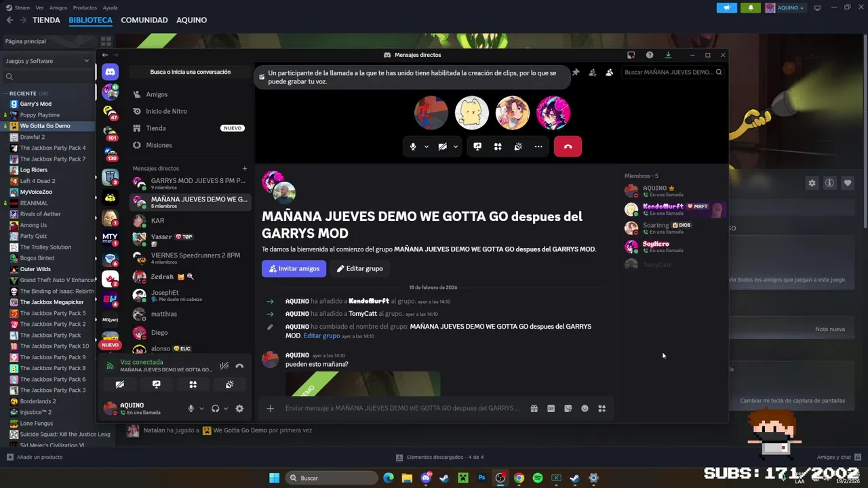The height and width of the screenshot is (488, 868).
Task: Open VIERNES Speedrunners 2 8PM group
Action: [x=189, y=258]
